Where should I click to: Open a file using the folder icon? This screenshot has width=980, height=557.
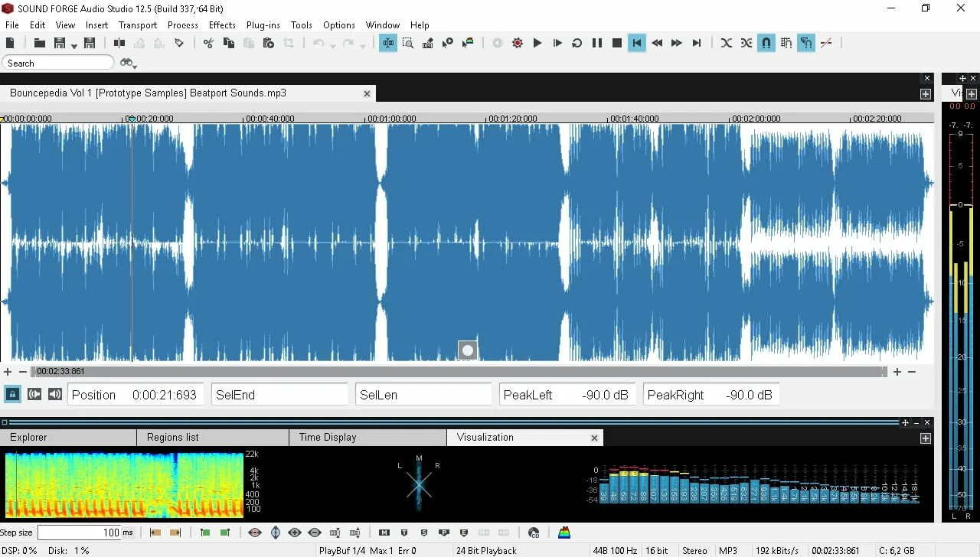pyautogui.click(x=39, y=44)
